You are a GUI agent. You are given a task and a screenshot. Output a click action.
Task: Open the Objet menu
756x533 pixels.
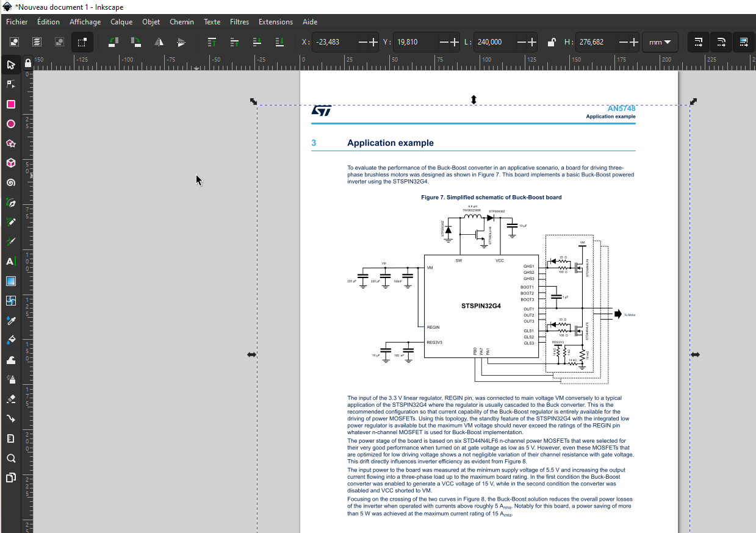151,22
